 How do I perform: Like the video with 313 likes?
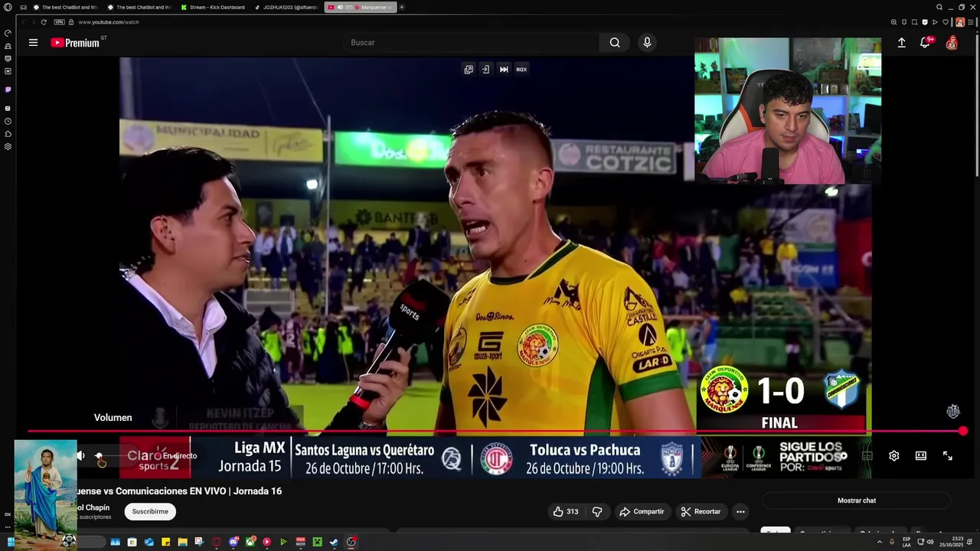point(566,511)
